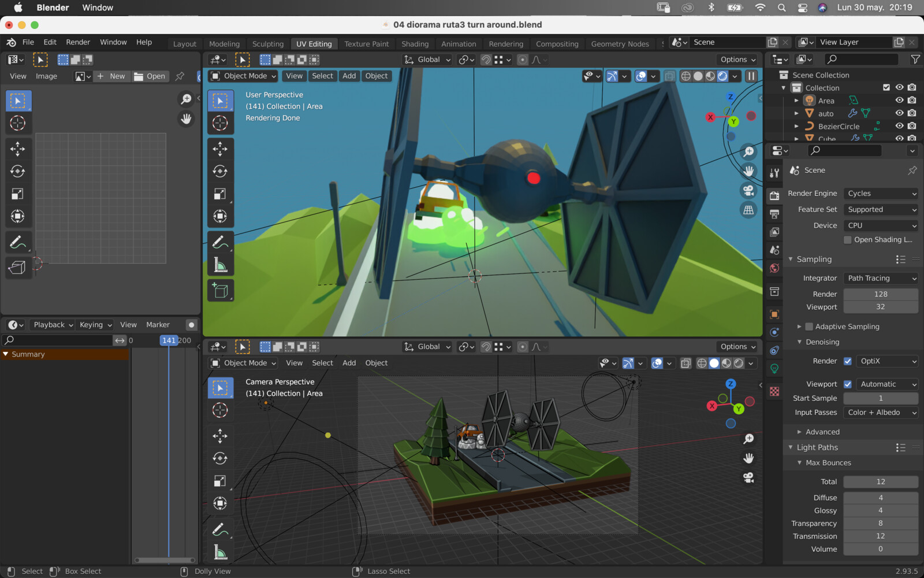Select solid shading in bottom viewport
Image resolution: width=924 pixels, height=578 pixels.
click(x=714, y=363)
